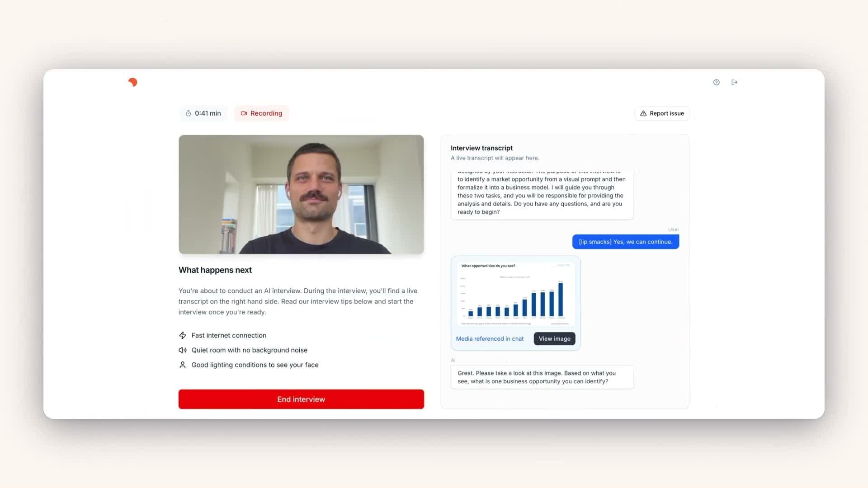The image size is (868, 488).
Task: Click the recording camera icon
Action: pos(244,113)
